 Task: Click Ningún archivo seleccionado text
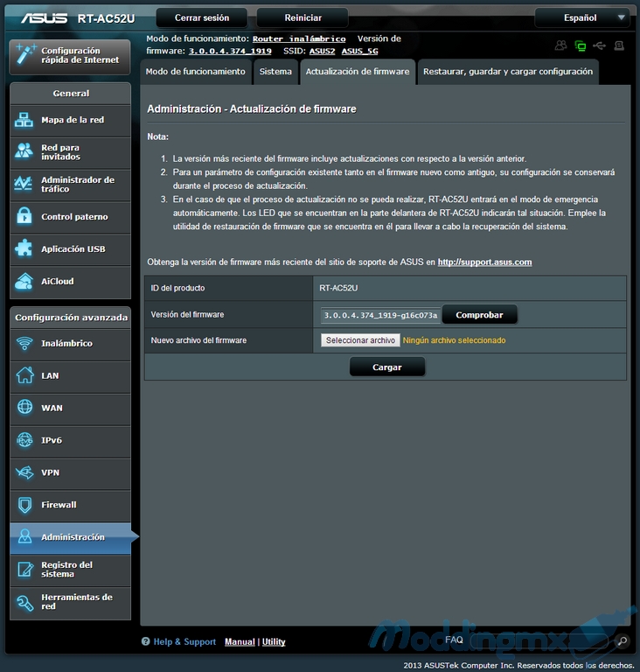tap(454, 340)
